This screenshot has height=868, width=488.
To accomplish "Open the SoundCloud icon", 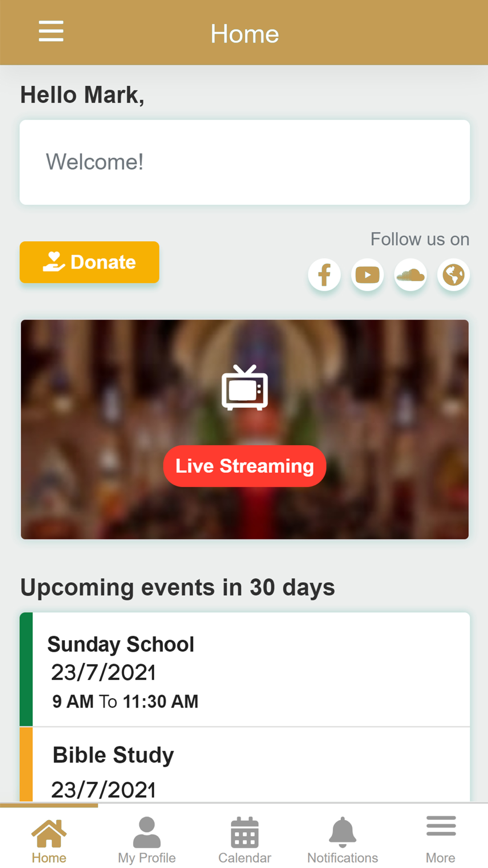I will coord(410,275).
